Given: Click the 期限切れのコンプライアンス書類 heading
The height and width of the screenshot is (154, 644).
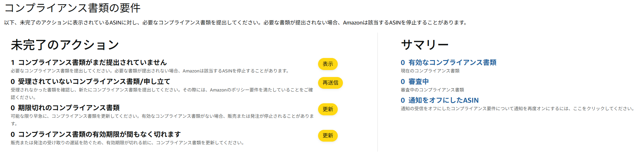Looking at the screenshot, I should 65,108.
